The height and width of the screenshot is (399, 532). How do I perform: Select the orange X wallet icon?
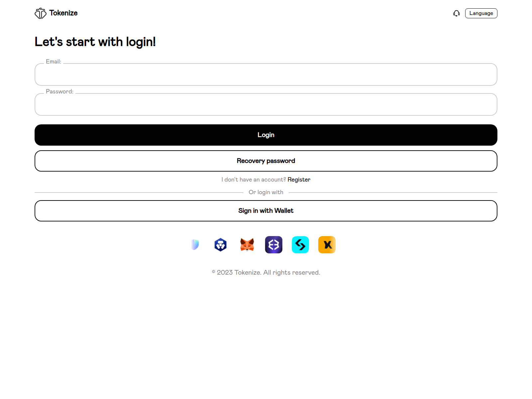[327, 245]
